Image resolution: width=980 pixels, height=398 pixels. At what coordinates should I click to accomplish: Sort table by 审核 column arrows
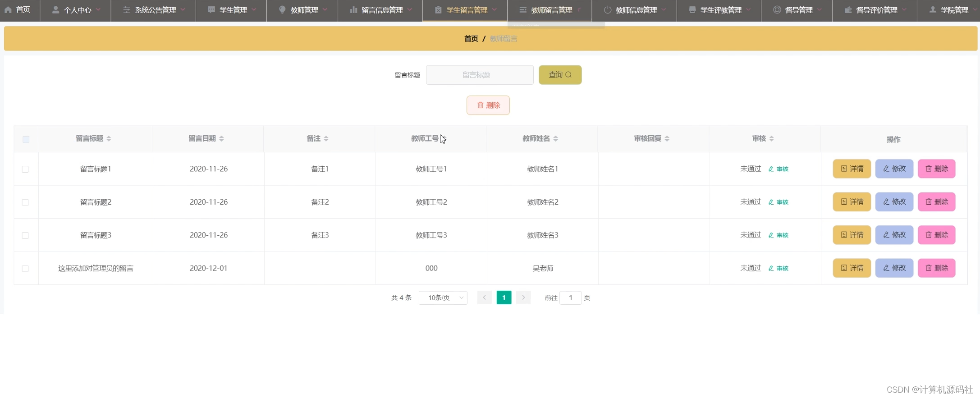click(771, 138)
